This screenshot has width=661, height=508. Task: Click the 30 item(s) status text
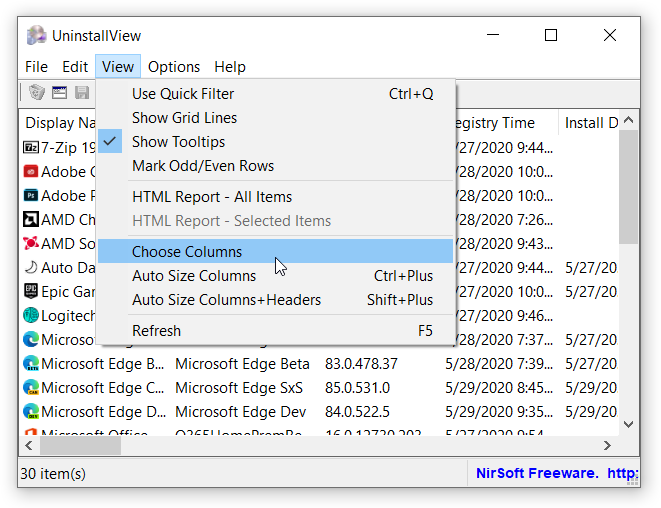pos(53,474)
